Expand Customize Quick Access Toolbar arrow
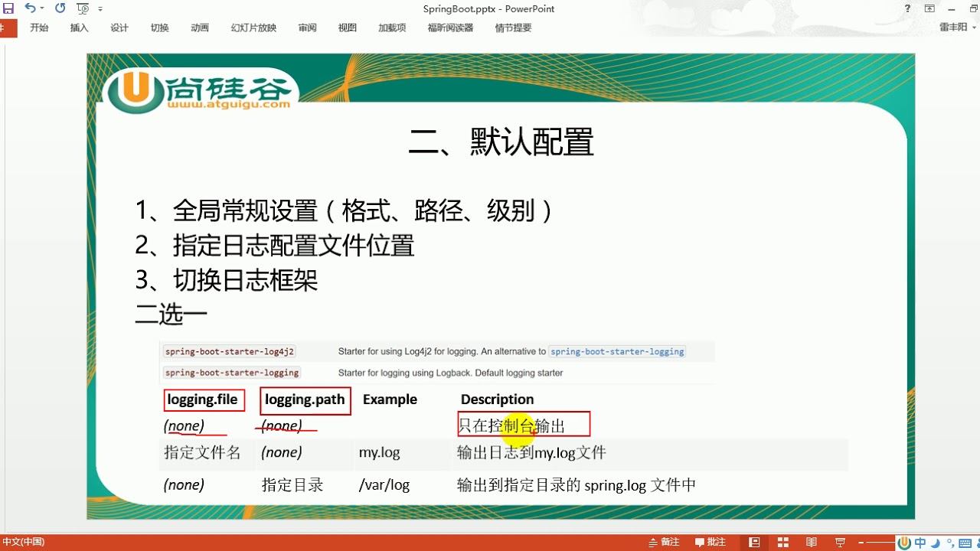The height and width of the screenshot is (551, 980). point(100,9)
